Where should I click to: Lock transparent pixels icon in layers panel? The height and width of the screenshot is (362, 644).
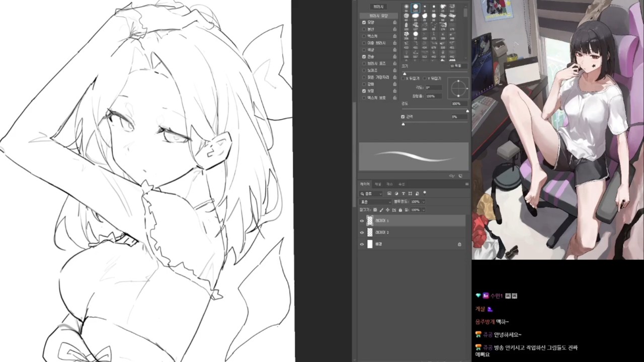tap(375, 210)
